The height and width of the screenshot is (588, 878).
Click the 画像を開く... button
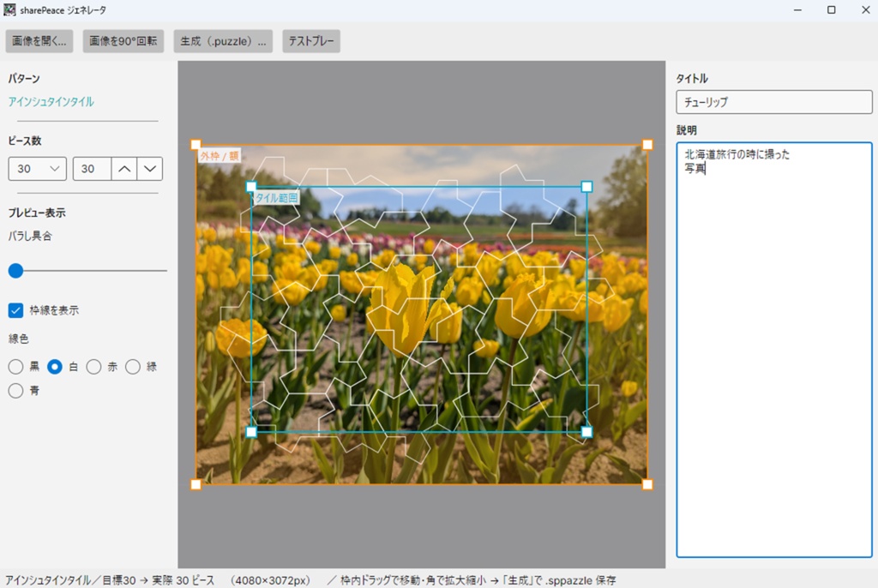[39, 41]
